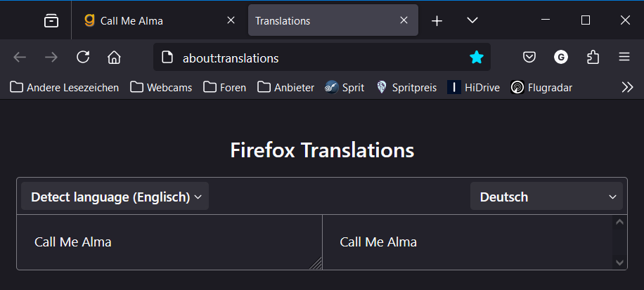Open the account profile icon
Viewport: 644px width, 290px height.
(x=561, y=58)
